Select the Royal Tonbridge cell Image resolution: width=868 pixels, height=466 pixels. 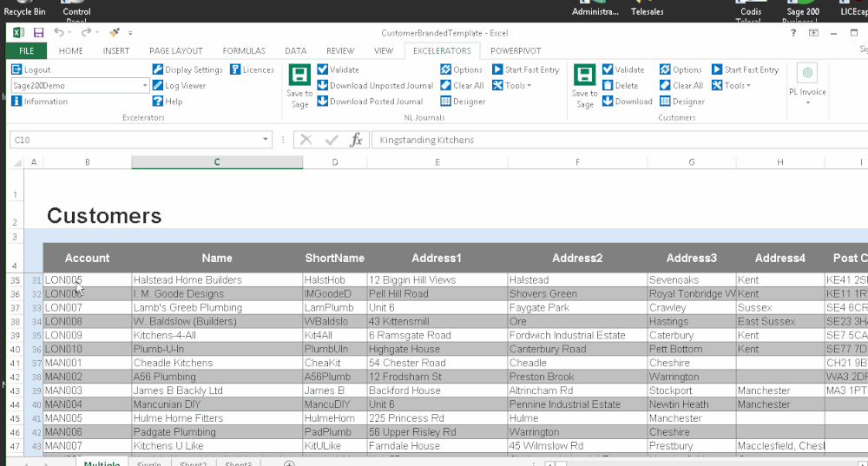tap(692, 294)
